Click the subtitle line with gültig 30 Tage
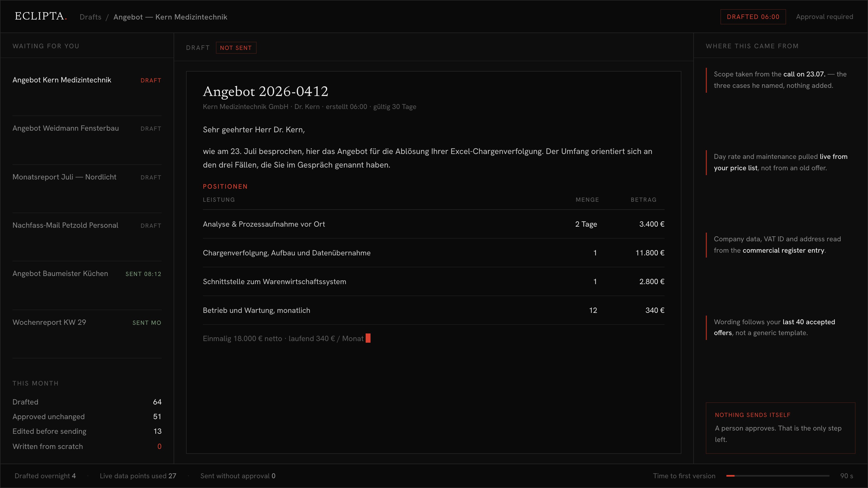This screenshot has height=488, width=868. click(x=309, y=107)
